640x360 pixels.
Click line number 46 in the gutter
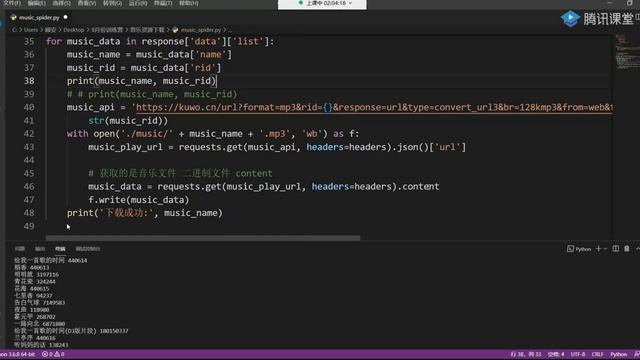click(x=29, y=187)
